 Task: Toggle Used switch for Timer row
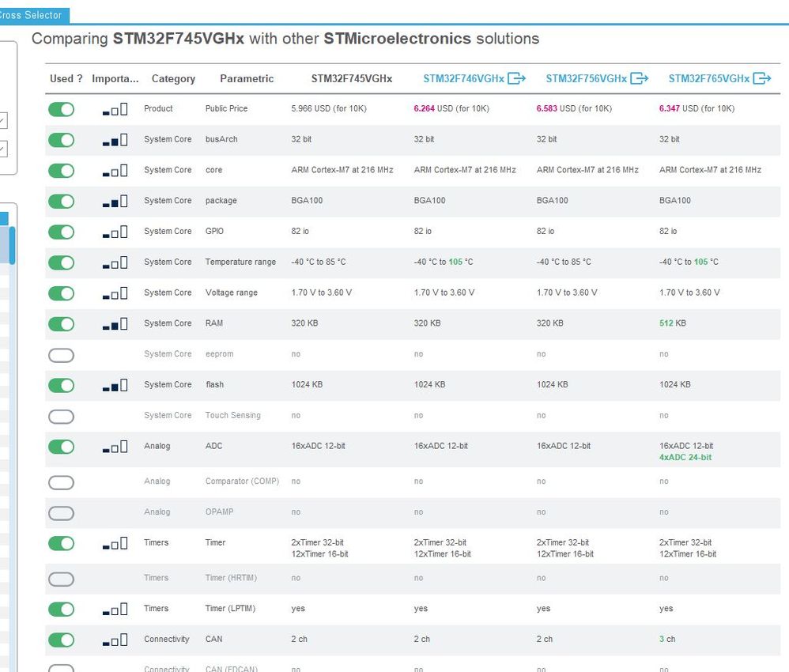click(x=62, y=544)
